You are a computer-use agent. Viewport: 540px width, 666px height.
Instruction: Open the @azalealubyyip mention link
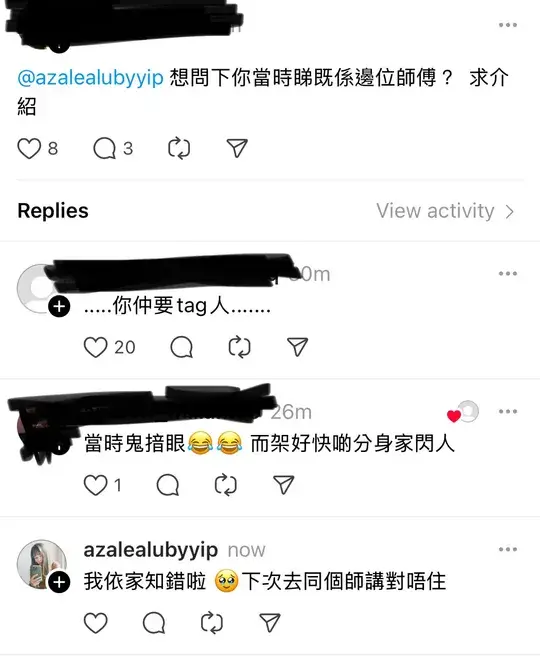[x=90, y=78]
